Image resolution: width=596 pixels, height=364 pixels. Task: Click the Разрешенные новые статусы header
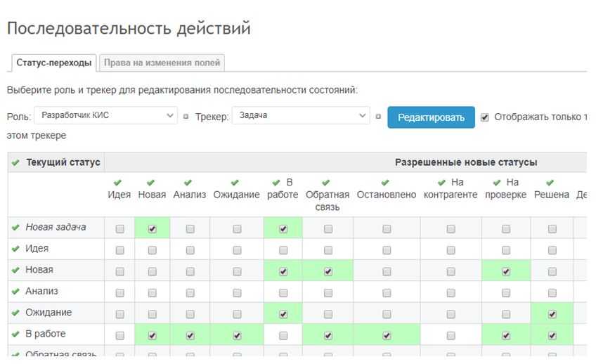pyautogui.click(x=465, y=162)
